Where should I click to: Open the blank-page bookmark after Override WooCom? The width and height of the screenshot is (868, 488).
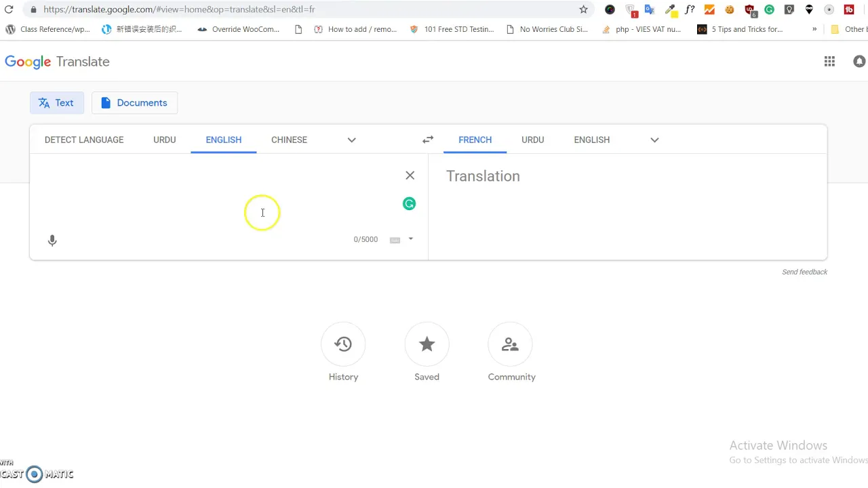click(298, 29)
